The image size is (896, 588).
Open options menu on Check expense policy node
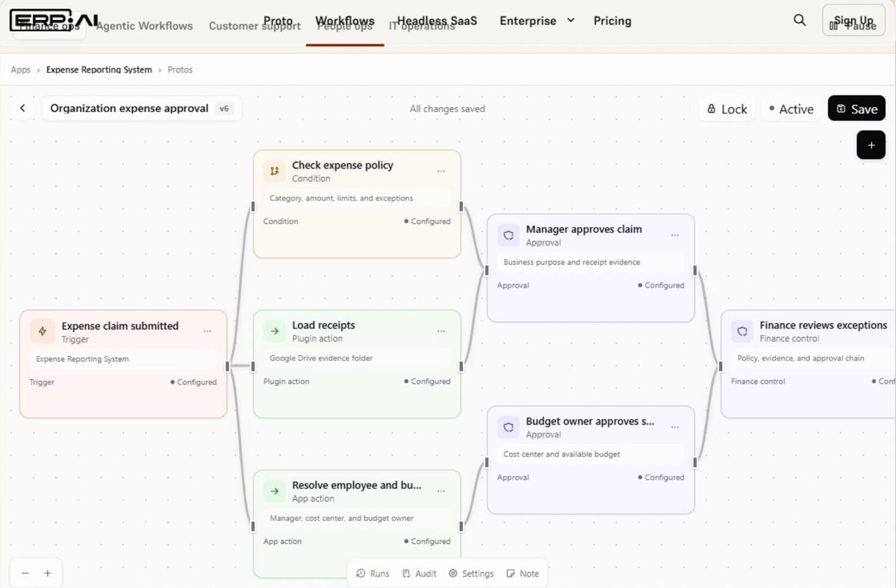441,171
